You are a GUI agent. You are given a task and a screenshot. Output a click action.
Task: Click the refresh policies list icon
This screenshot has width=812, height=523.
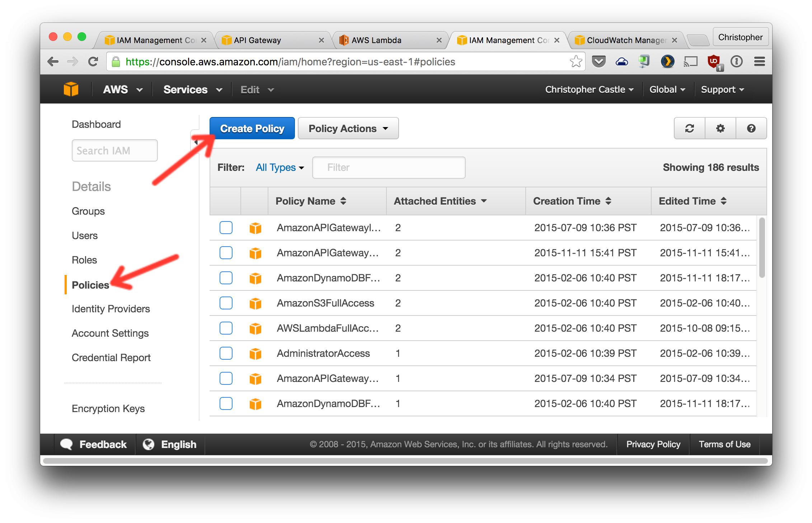pyautogui.click(x=689, y=129)
